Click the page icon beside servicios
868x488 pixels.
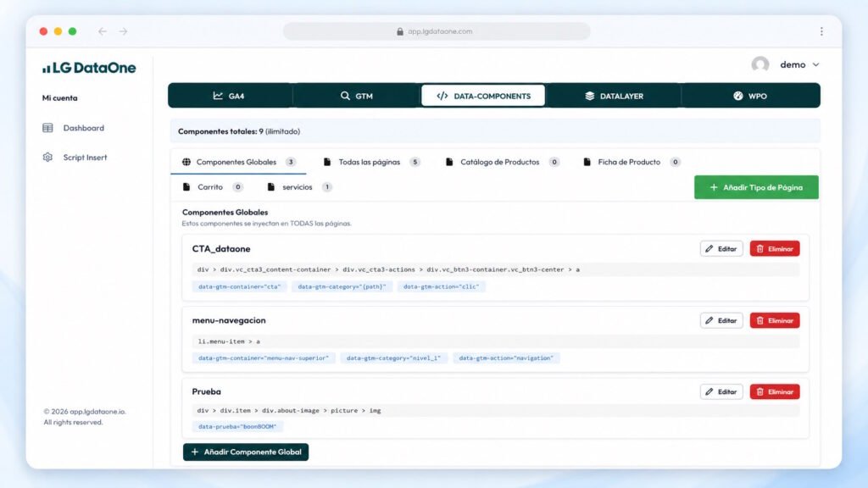click(x=270, y=187)
